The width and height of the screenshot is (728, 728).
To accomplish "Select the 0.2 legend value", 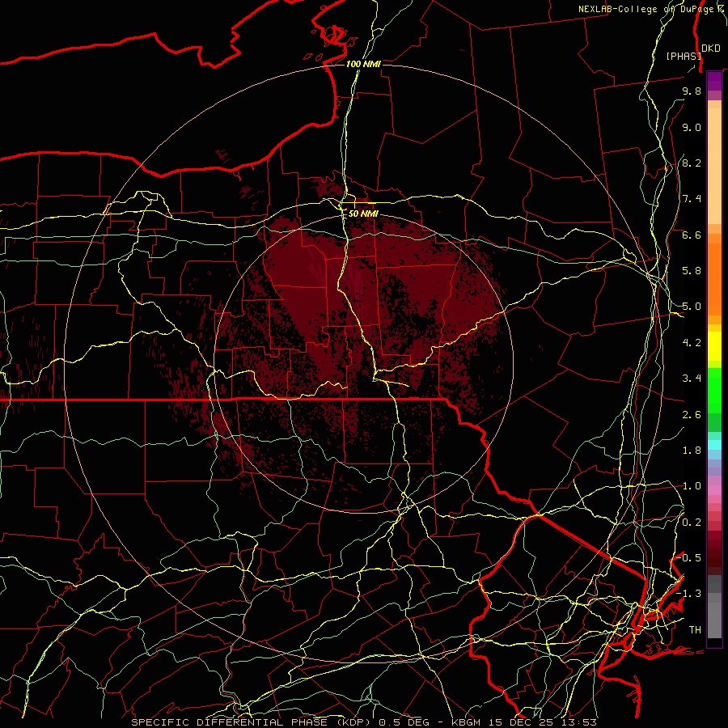I will [692, 522].
